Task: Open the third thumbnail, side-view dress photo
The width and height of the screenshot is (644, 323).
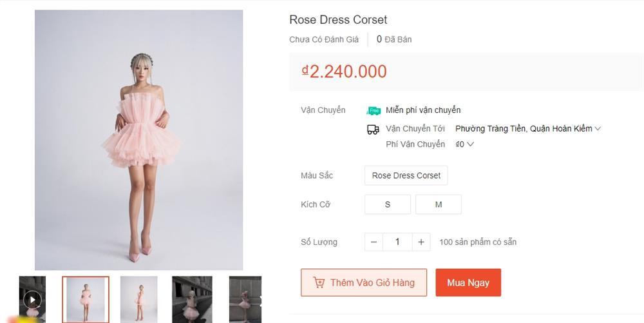Action: [x=139, y=299]
